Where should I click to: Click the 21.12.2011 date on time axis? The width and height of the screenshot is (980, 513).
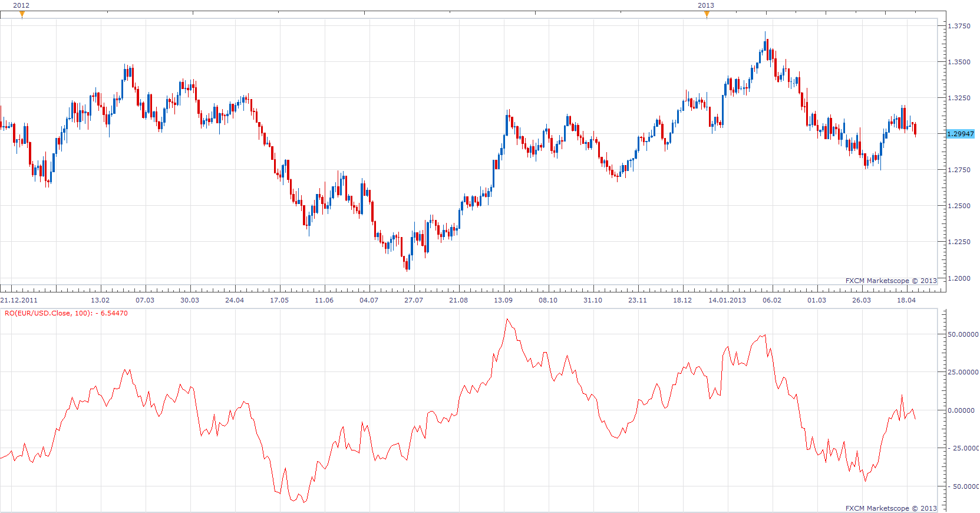(19, 300)
